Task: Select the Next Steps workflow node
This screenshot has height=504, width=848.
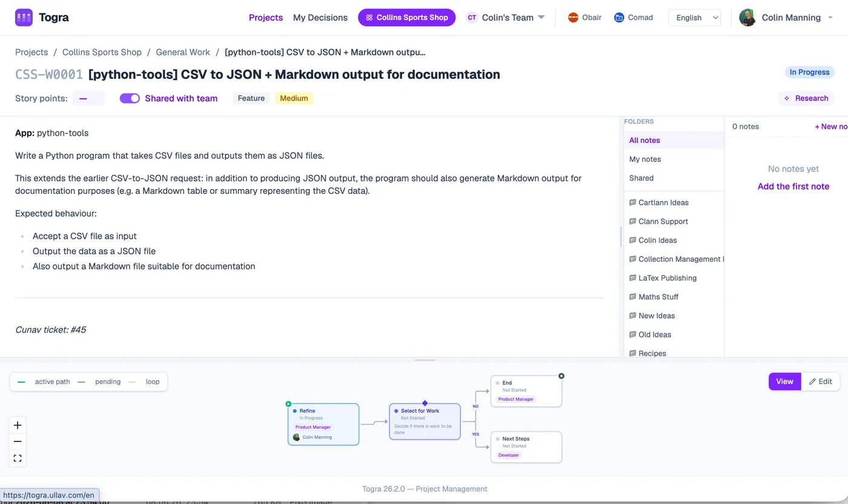Action: click(x=526, y=447)
